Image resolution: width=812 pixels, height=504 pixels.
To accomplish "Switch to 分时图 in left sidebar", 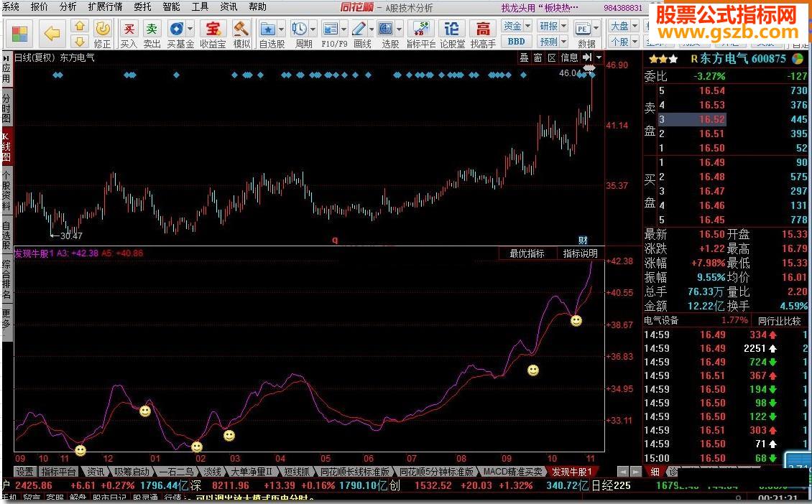I will tap(6, 108).
